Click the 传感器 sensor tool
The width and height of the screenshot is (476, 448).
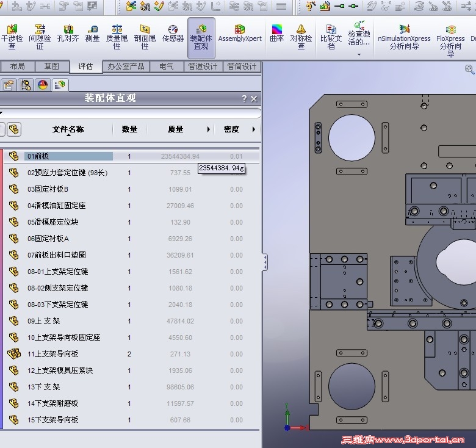pyautogui.click(x=173, y=34)
